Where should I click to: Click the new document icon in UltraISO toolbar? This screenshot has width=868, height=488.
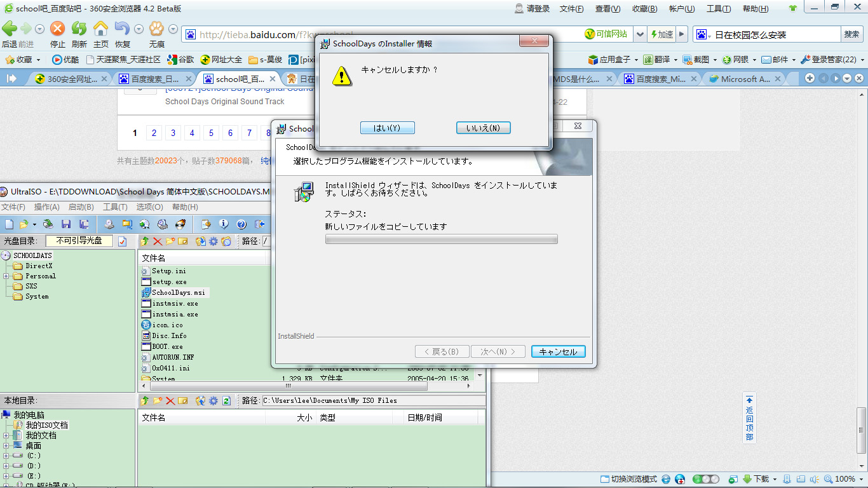(x=9, y=224)
